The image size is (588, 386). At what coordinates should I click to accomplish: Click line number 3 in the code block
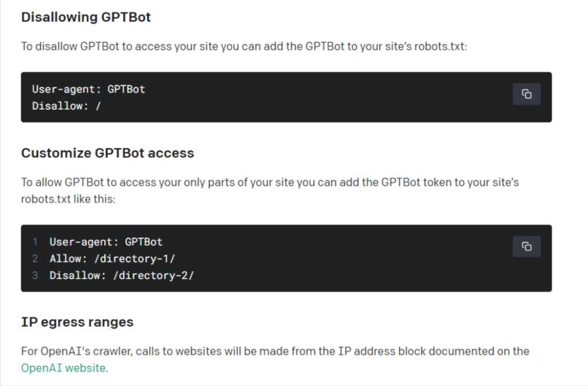coord(35,276)
